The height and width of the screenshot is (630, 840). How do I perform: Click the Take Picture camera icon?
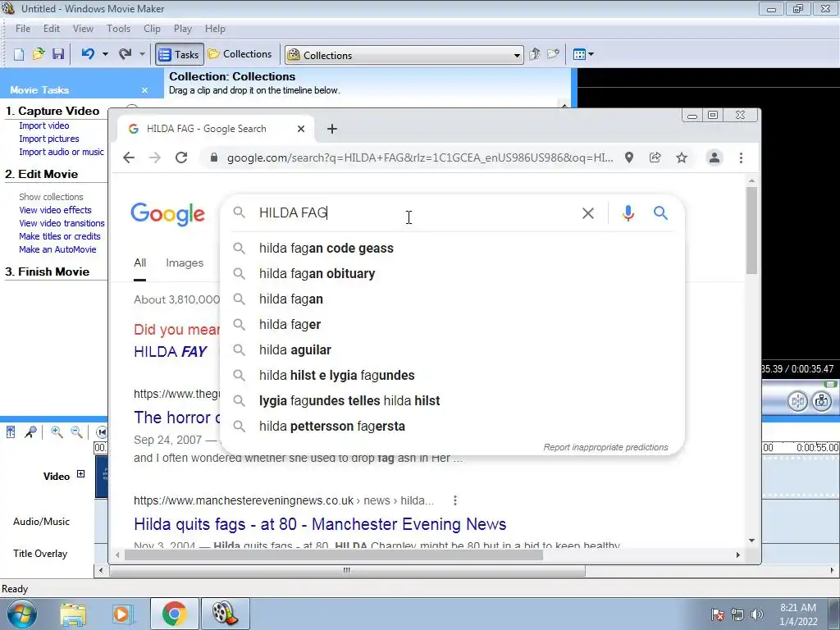tap(822, 401)
